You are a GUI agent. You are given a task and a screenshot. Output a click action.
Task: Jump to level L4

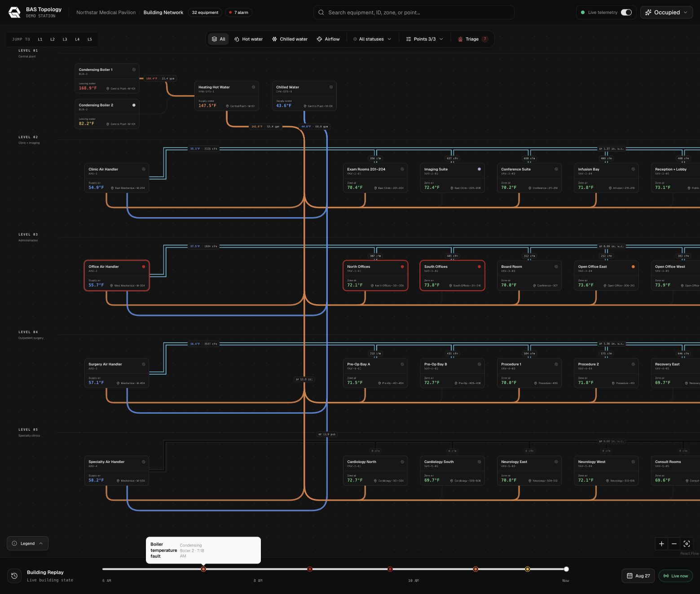click(x=77, y=39)
